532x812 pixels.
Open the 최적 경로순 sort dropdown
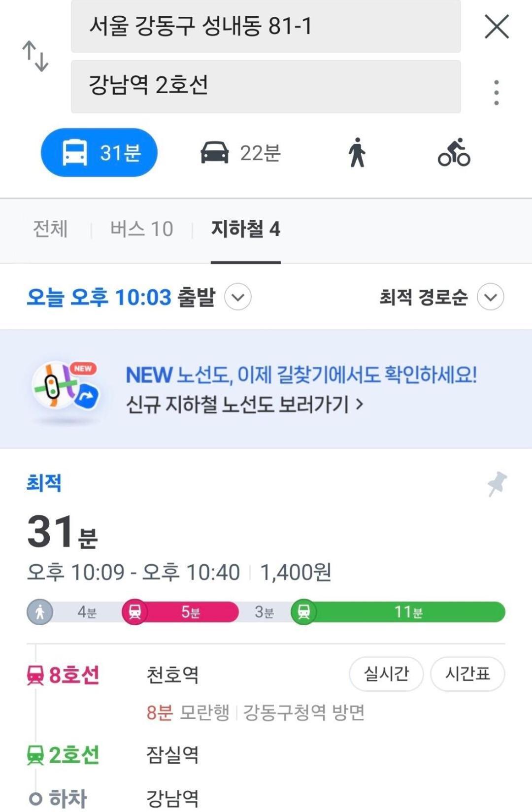441,297
